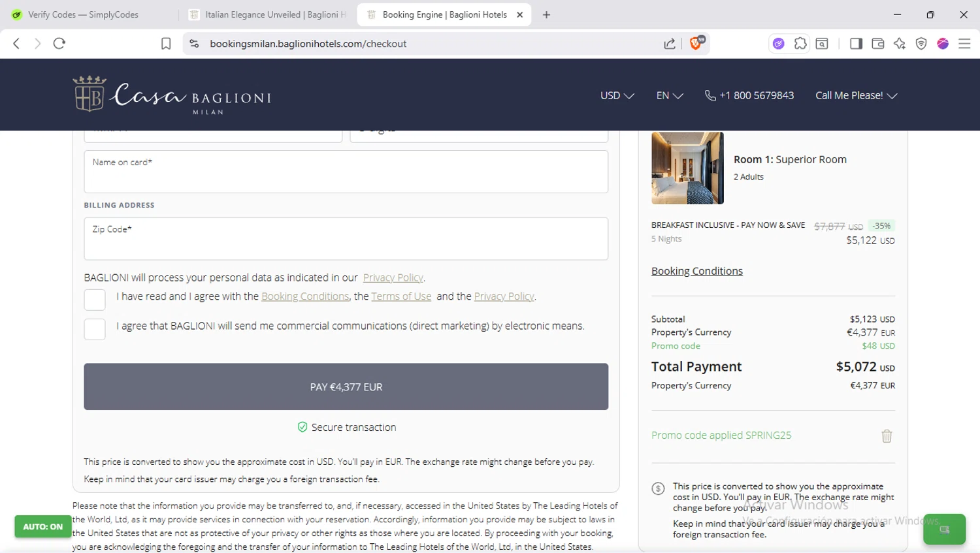980x553 pixels.
Task: Click the 'Total Payment' label
Action: [x=696, y=366]
